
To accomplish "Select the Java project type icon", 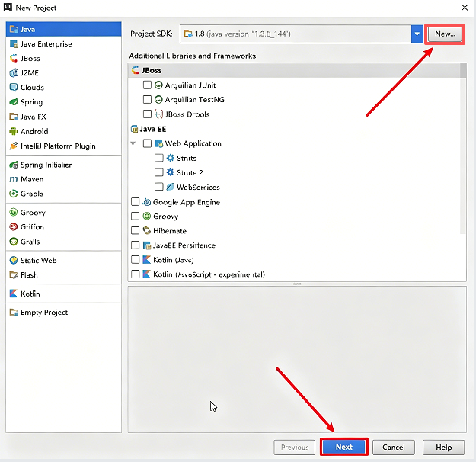I will [x=14, y=29].
